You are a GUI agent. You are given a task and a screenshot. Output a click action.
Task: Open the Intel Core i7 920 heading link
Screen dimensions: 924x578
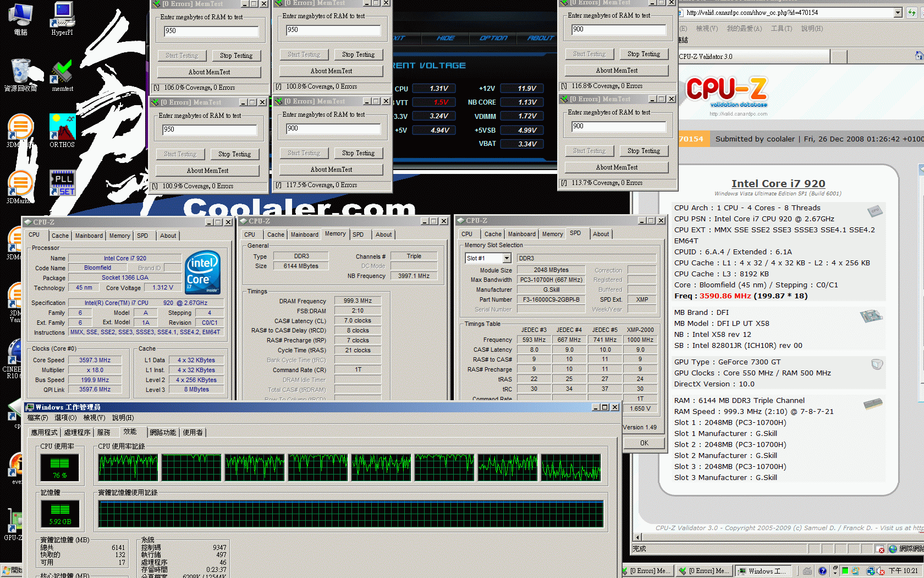(x=778, y=184)
